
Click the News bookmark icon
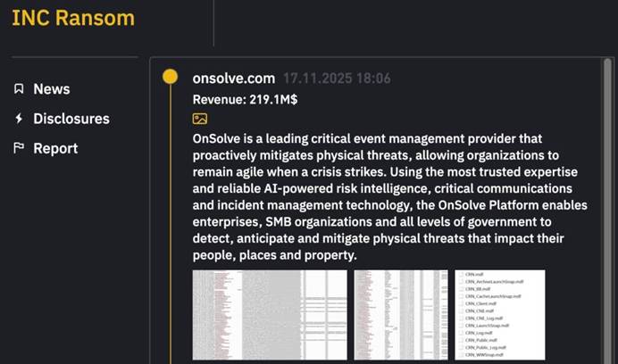coord(19,89)
